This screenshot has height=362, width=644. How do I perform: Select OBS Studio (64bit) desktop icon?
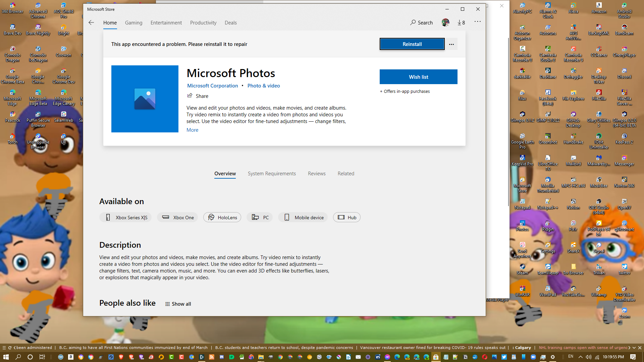click(x=599, y=207)
